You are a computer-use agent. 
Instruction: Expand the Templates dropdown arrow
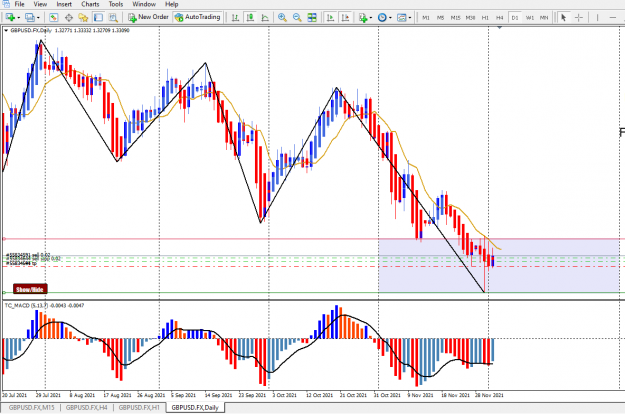coord(410,18)
